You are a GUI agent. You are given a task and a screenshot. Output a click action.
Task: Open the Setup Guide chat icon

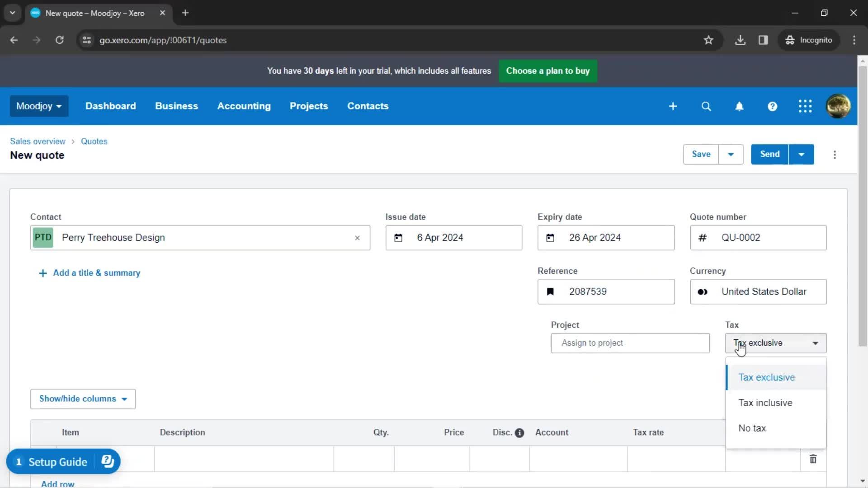[108, 461]
